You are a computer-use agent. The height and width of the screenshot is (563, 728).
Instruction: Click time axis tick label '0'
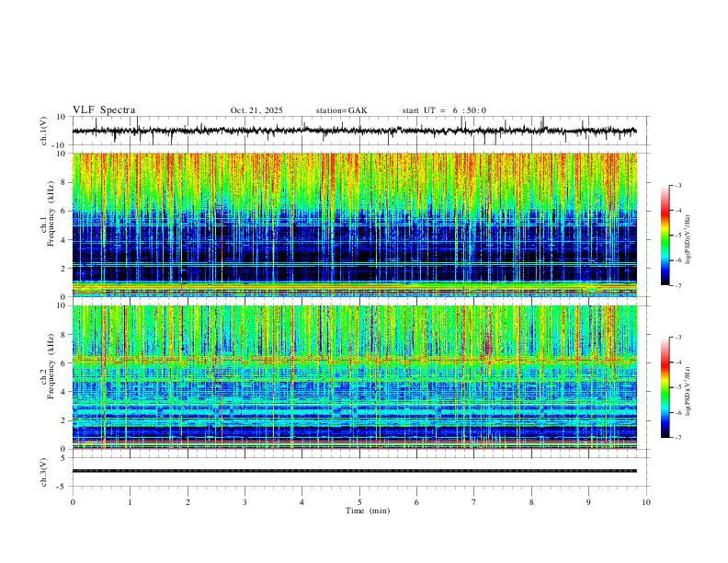point(73,502)
